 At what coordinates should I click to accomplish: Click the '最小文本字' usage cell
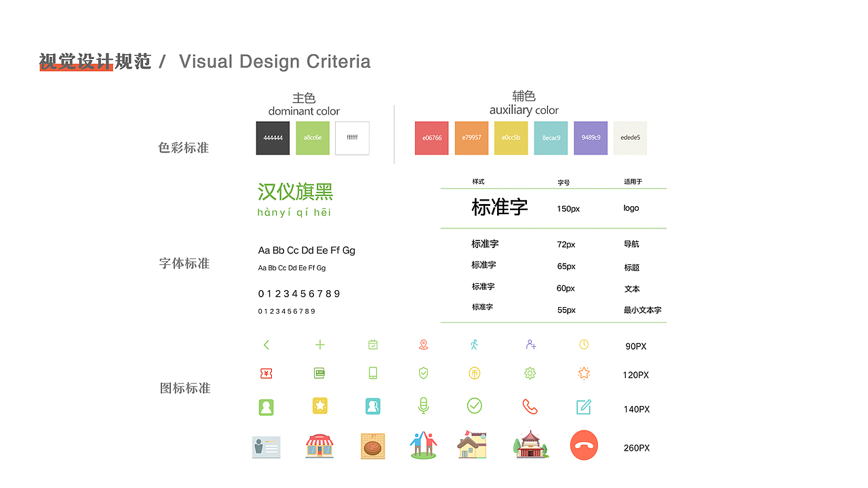642,310
